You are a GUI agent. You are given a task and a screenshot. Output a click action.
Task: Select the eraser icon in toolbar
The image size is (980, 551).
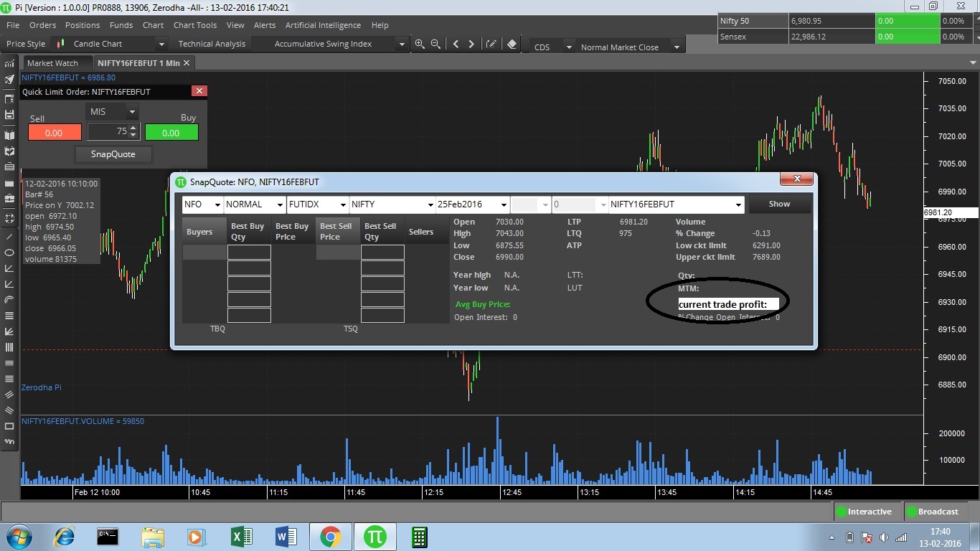tap(512, 44)
